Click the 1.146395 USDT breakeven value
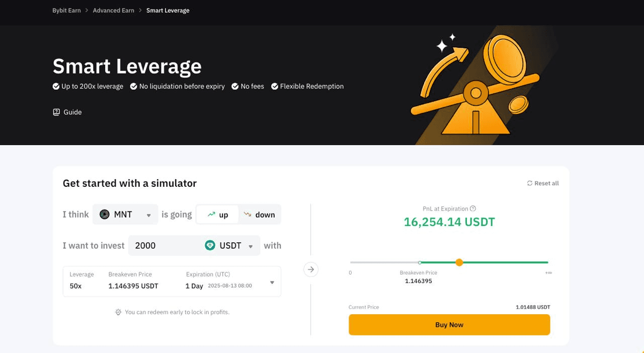Screen dimensions: 644x353 click(x=133, y=286)
